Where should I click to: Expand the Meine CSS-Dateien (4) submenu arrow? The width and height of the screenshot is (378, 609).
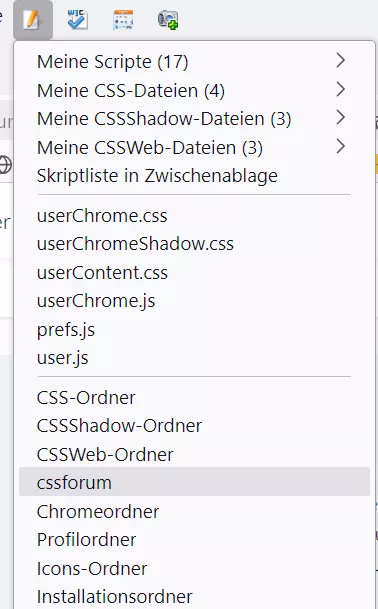[x=340, y=89]
